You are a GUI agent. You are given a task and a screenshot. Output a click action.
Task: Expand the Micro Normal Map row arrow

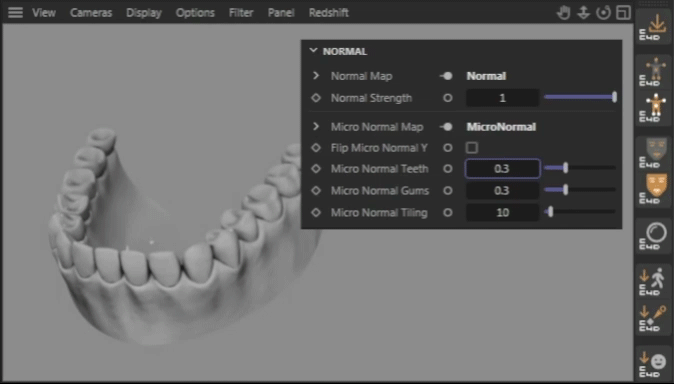coord(316,126)
